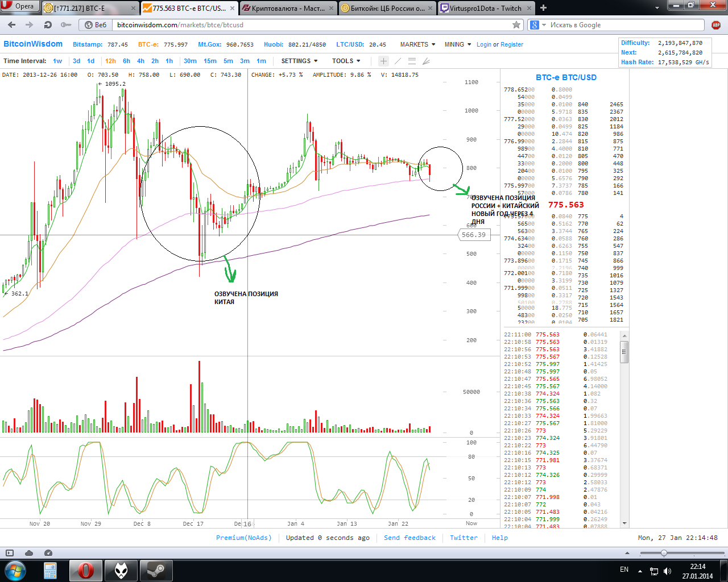Bookmark page with the star icon
This screenshot has width=728, height=582.
(516, 25)
